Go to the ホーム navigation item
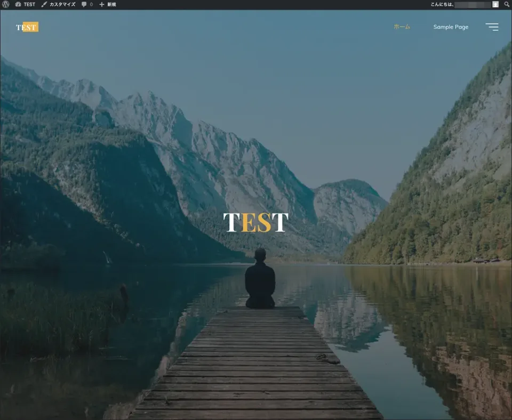The height and width of the screenshot is (420, 512). 402,27
